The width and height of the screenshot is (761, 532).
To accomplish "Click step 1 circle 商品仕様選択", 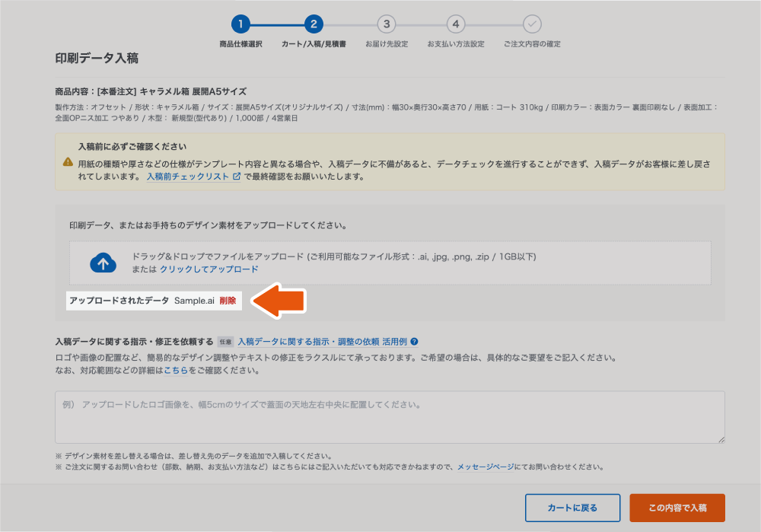I will coord(240,24).
